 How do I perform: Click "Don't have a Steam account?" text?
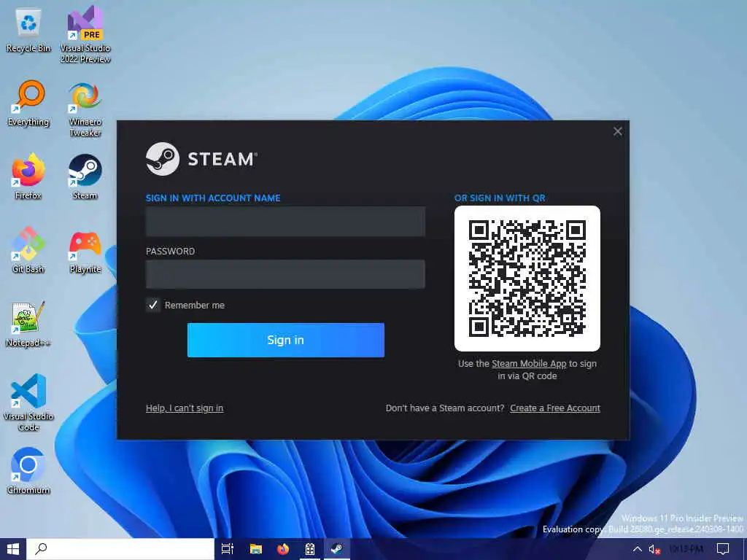click(x=445, y=408)
